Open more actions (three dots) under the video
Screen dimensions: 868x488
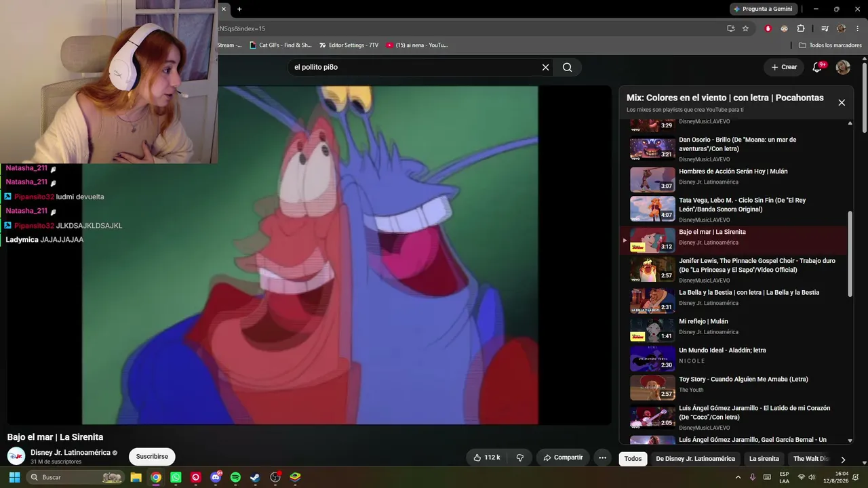[x=602, y=457]
